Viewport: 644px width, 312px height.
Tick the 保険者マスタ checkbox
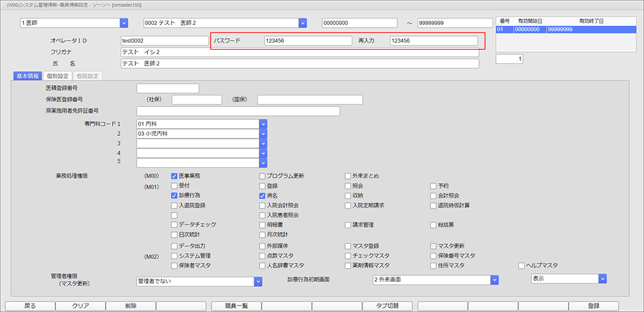(174, 266)
